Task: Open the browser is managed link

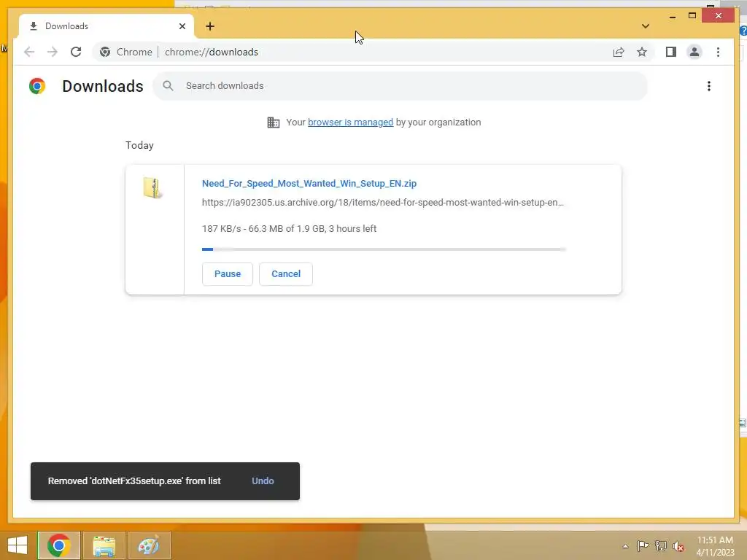Action: [x=350, y=122]
